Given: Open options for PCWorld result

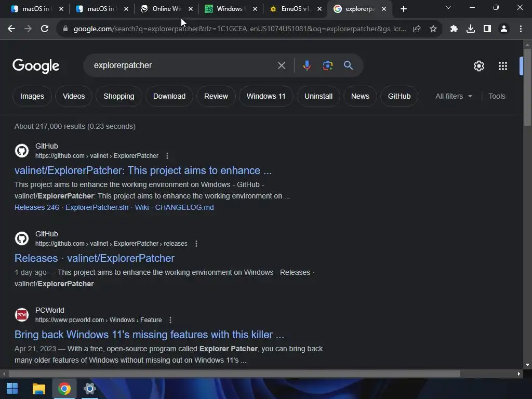Looking at the screenshot, I should [x=170, y=320].
